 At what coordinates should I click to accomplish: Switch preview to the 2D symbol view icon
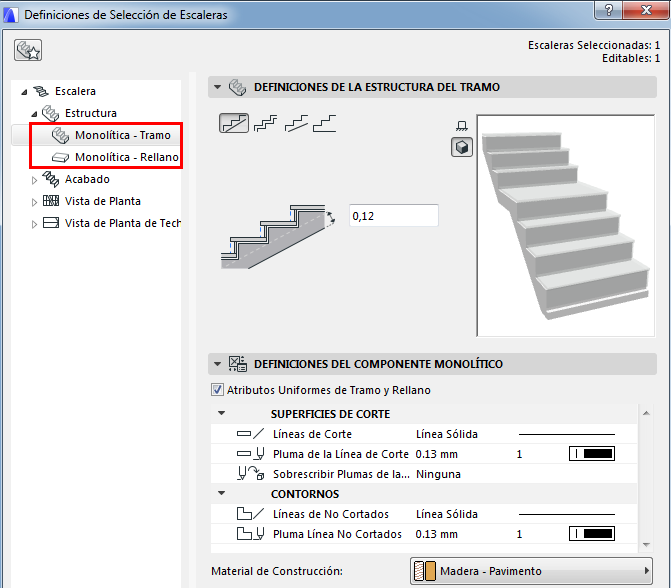pyautogui.click(x=461, y=126)
